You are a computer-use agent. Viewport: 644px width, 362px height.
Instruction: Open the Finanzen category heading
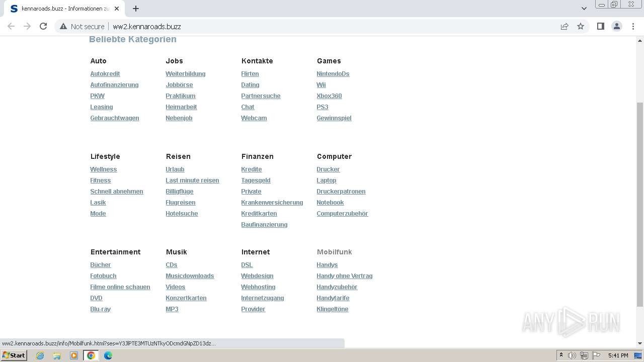257,156
